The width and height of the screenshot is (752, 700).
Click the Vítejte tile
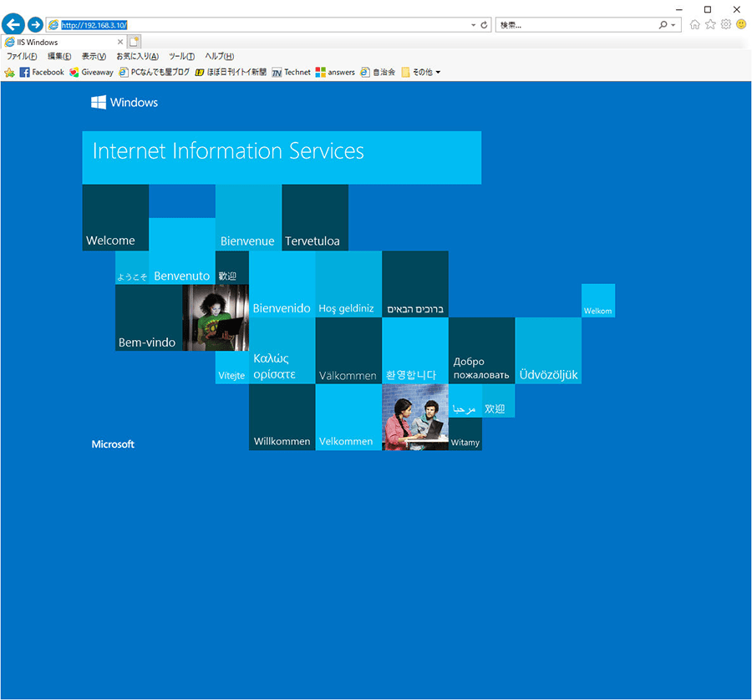pos(232,368)
